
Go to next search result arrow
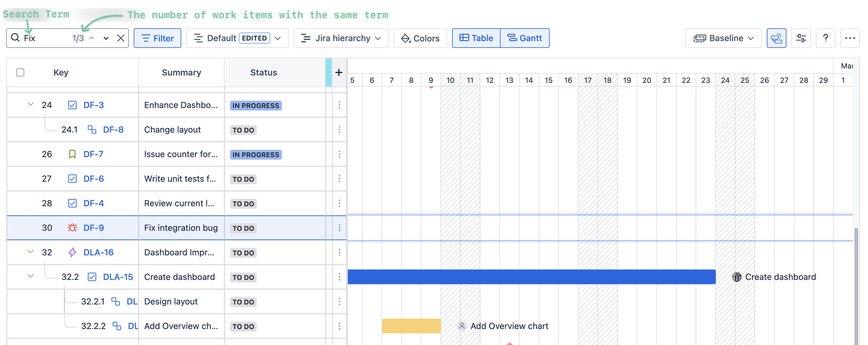[x=106, y=38]
